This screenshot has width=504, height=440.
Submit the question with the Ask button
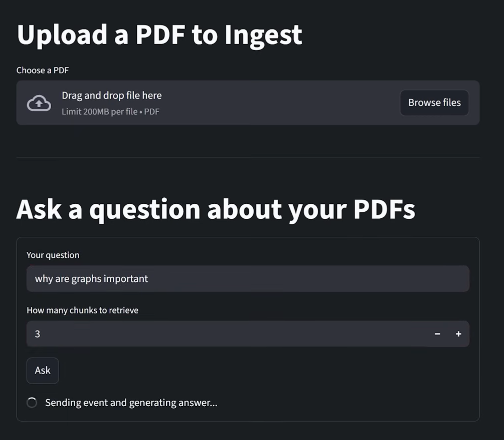click(x=43, y=371)
